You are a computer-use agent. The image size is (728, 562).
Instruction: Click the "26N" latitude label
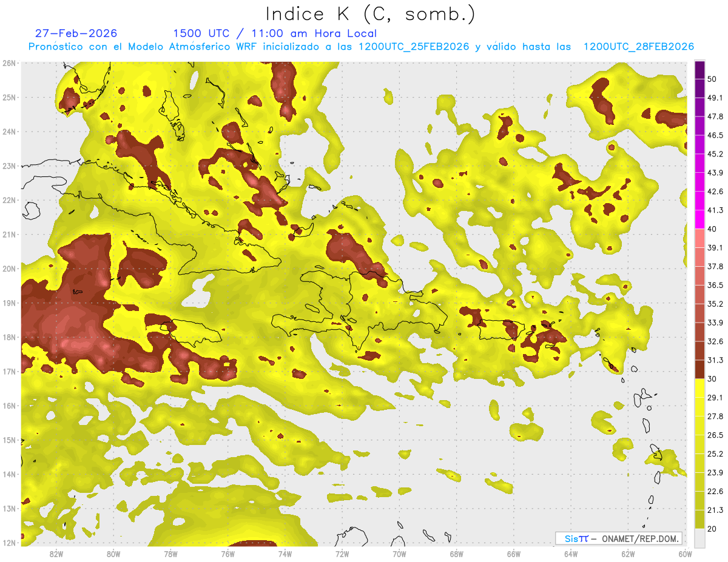9,63
